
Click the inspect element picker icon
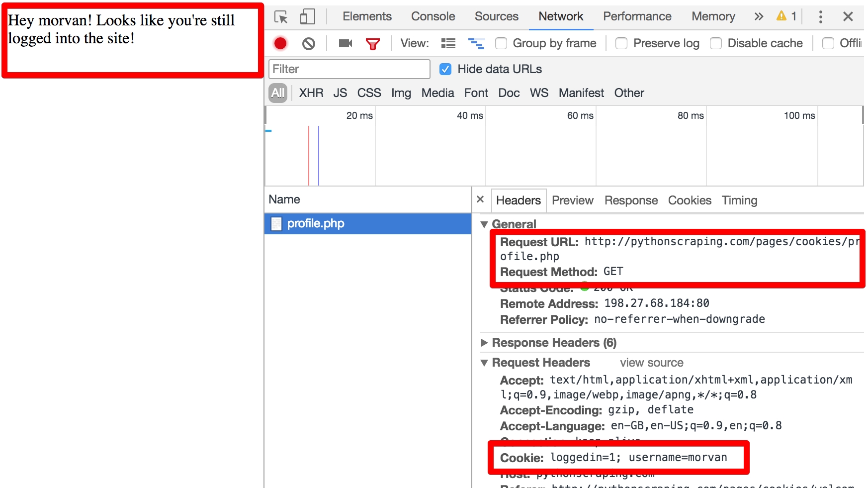[x=281, y=17]
